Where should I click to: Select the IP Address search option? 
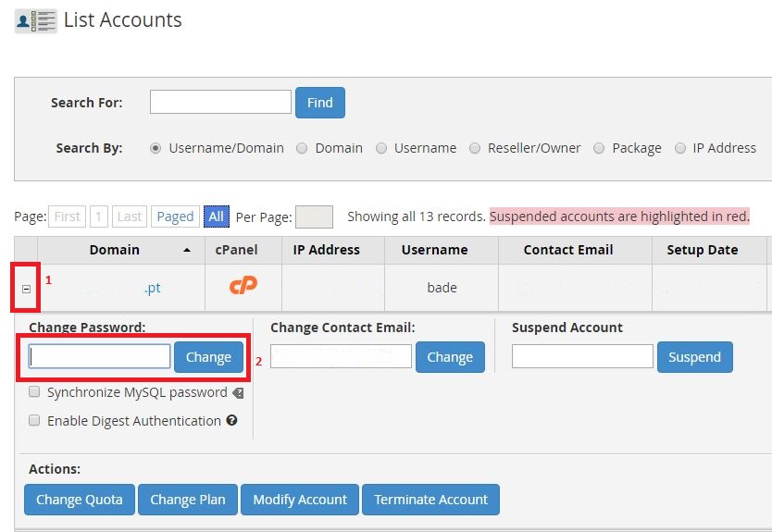pyautogui.click(x=680, y=148)
